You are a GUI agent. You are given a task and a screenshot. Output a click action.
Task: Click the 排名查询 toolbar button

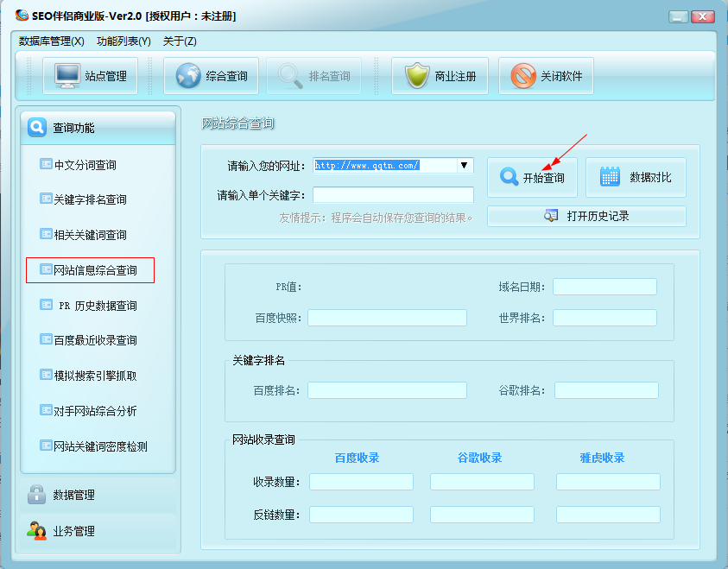313,76
